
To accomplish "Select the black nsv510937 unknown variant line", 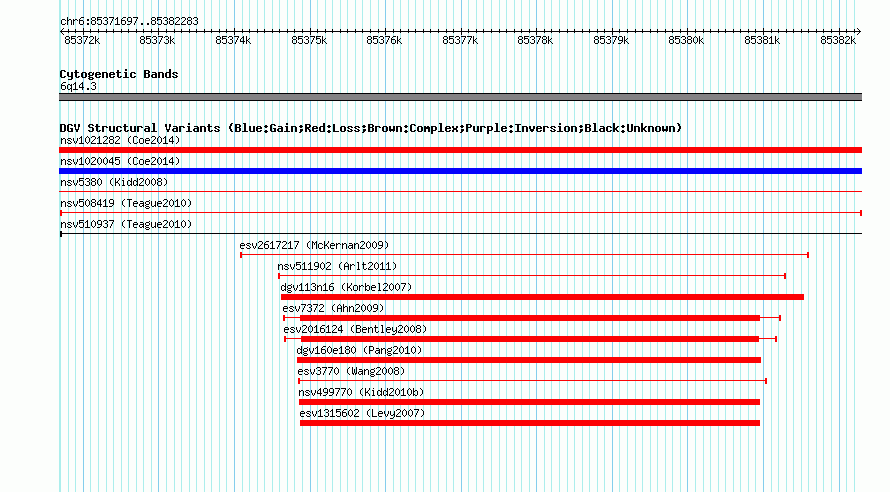I will pos(460,234).
